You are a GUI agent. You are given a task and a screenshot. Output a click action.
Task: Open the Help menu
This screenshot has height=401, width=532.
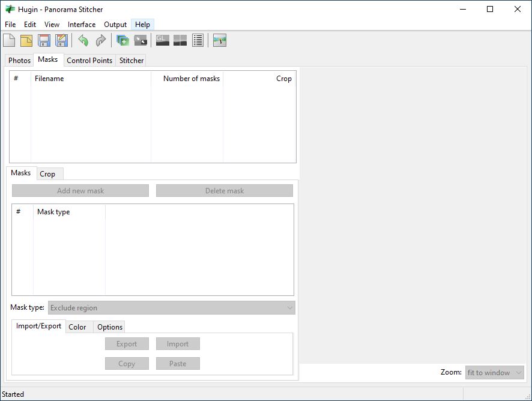(x=142, y=25)
